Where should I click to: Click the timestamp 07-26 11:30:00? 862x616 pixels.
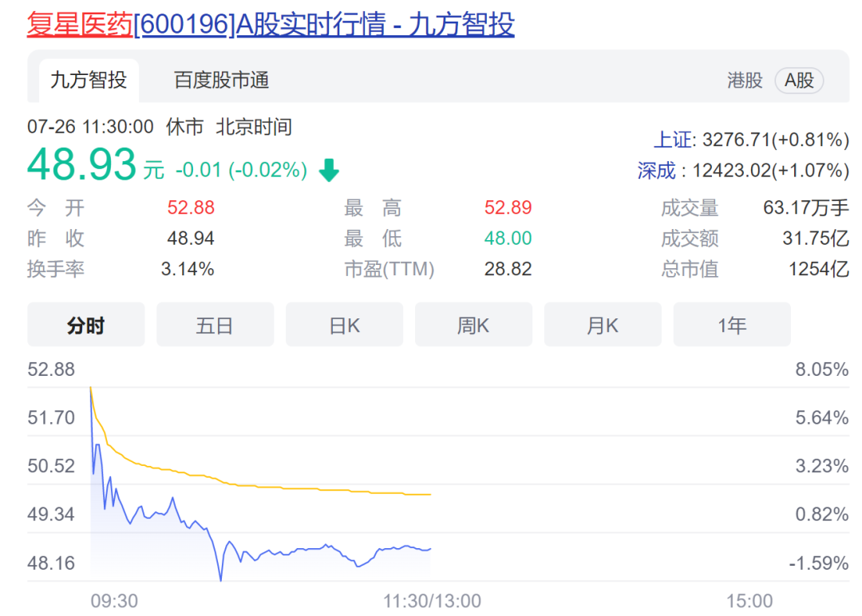(x=91, y=127)
